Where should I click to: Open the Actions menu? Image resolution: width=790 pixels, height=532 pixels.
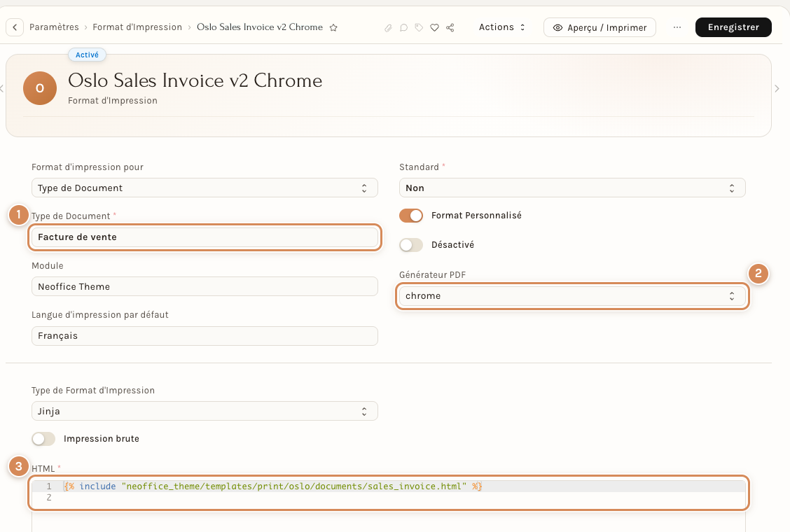[x=502, y=27]
